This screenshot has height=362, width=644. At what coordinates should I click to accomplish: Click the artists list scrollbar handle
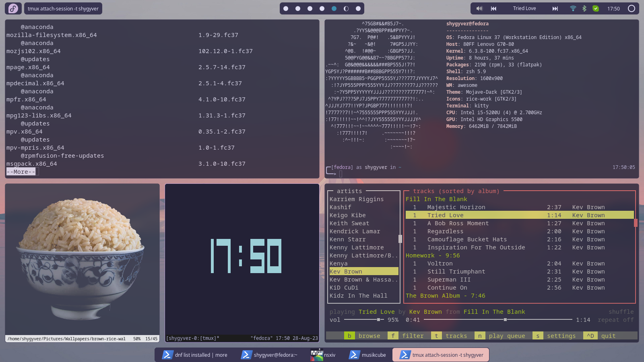tap(400, 239)
